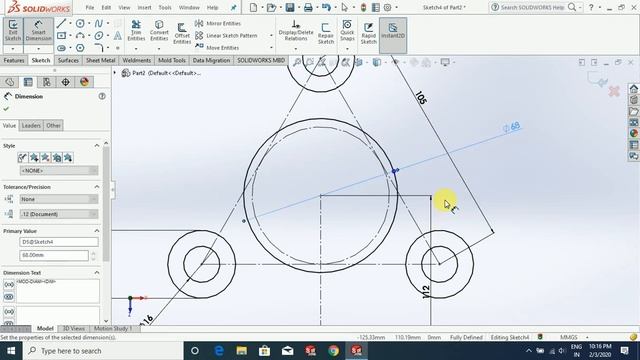Select the Polygon sketch tool

[80, 48]
